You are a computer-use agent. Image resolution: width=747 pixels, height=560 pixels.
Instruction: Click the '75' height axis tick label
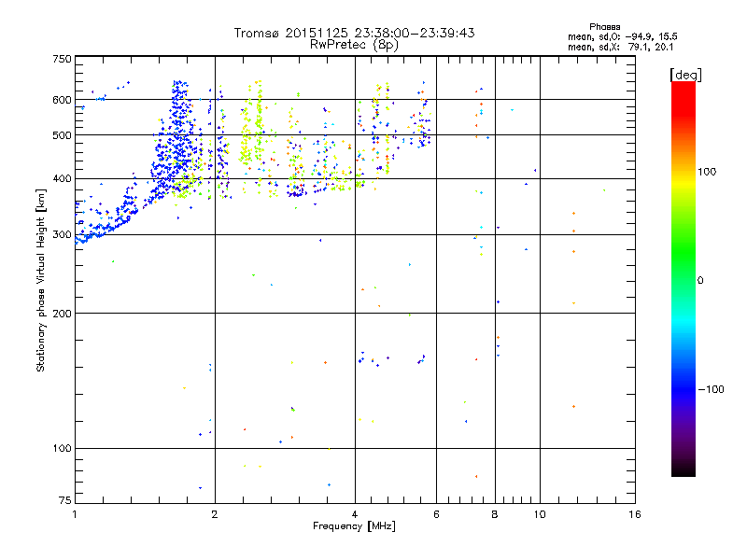[65, 500]
